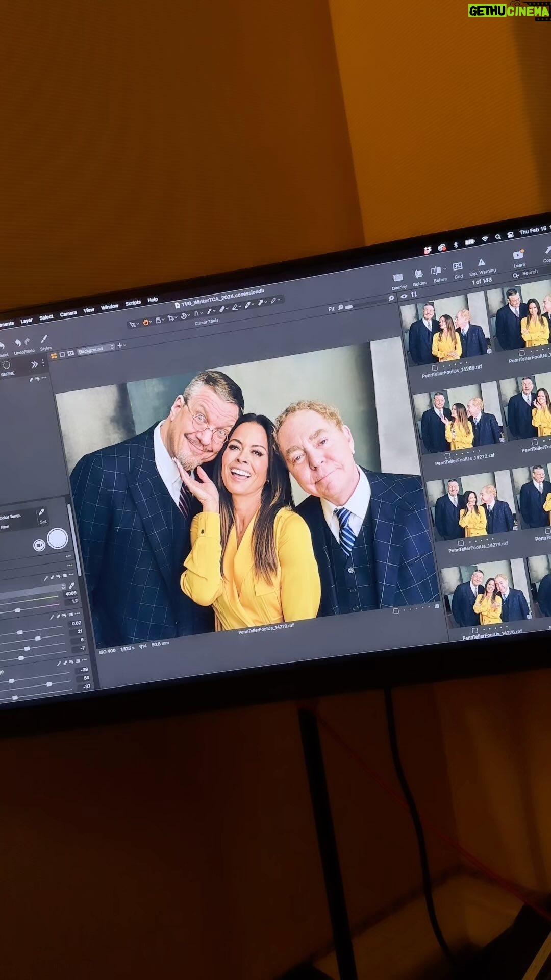The image size is (551, 980).
Task: Select the Pan hand cursor tool
Action: [x=145, y=322]
